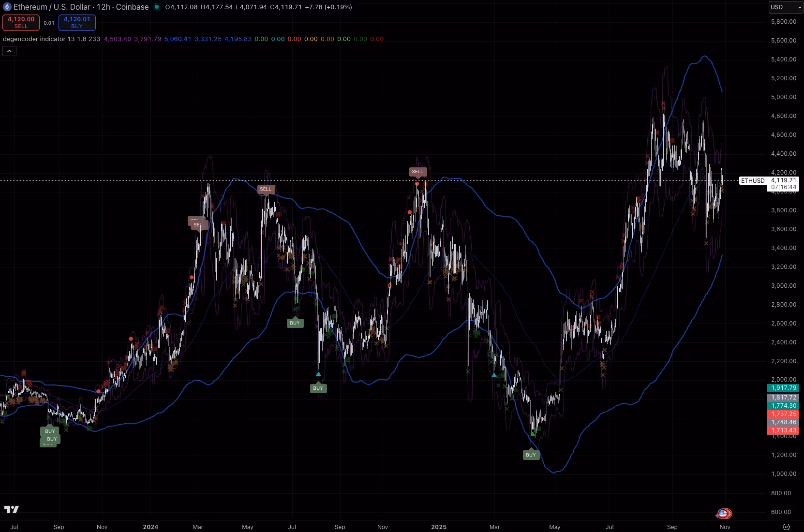Click the green market status dot
This screenshot has height=532, width=804.
click(x=157, y=7)
